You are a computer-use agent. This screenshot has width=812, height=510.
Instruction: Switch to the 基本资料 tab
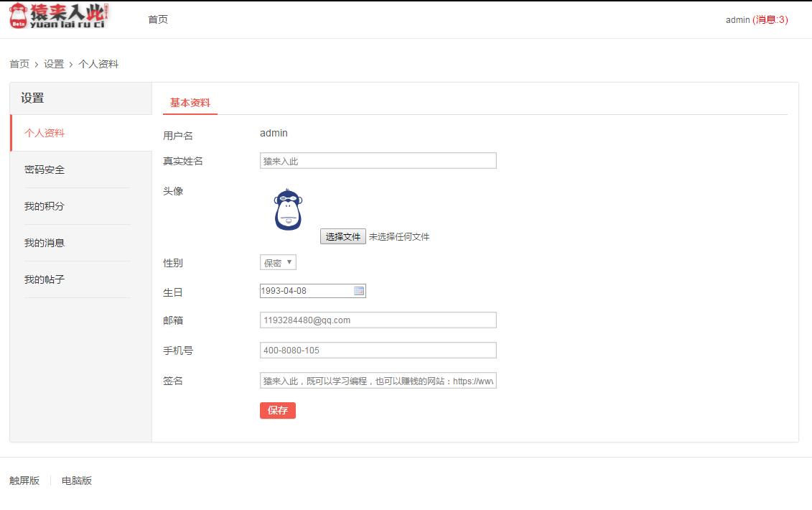click(x=189, y=103)
